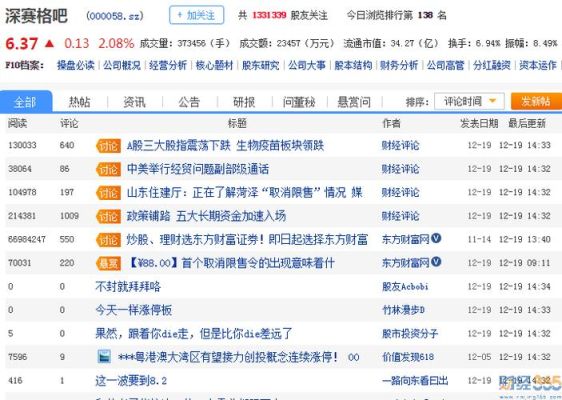Click the red up-arrow price indicator
Viewport: 562px width, 400px height.
(x=49, y=44)
